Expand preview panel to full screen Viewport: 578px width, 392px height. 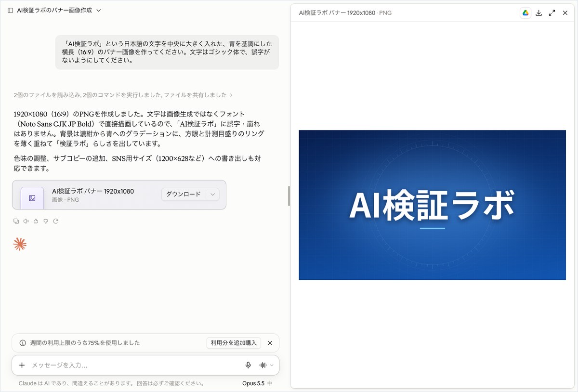pos(552,13)
